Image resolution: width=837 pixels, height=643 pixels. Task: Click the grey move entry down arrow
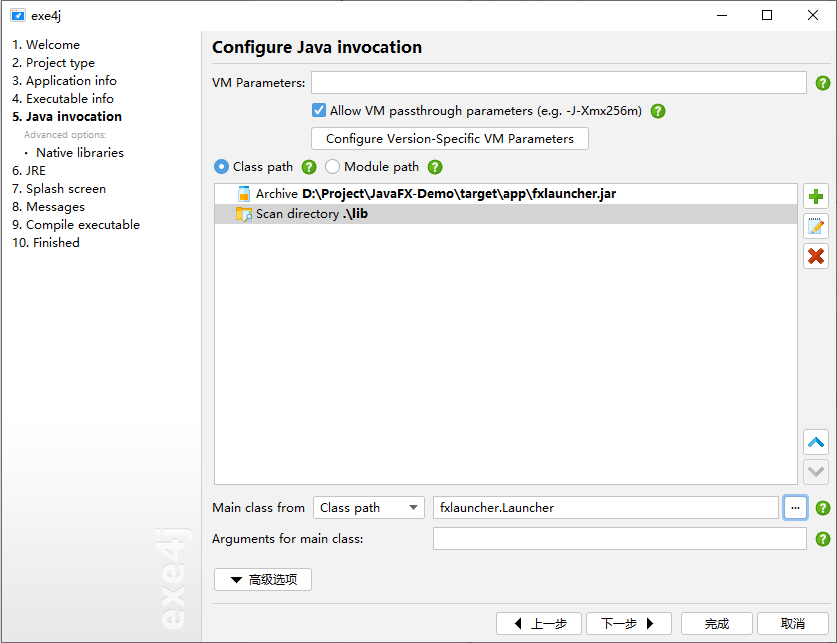click(x=816, y=472)
